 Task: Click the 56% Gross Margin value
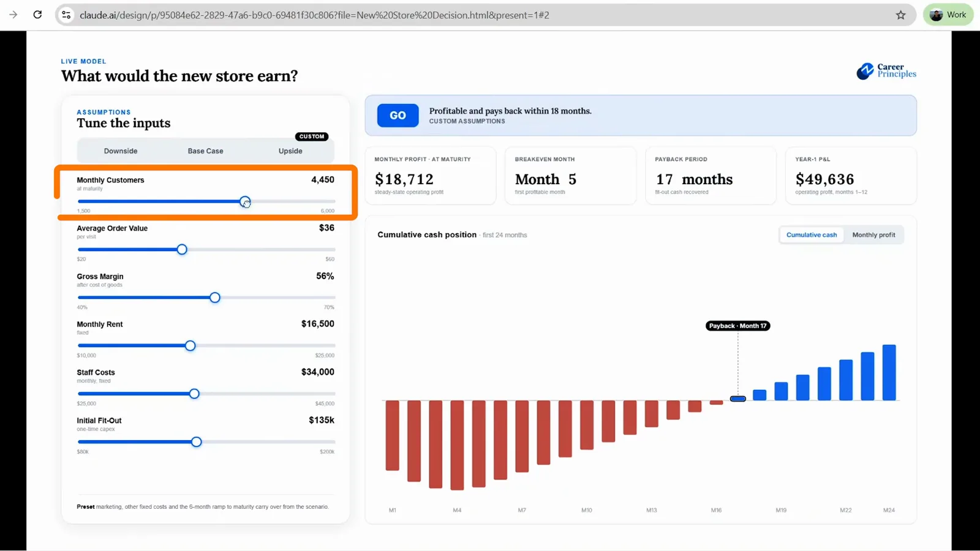[x=325, y=276]
